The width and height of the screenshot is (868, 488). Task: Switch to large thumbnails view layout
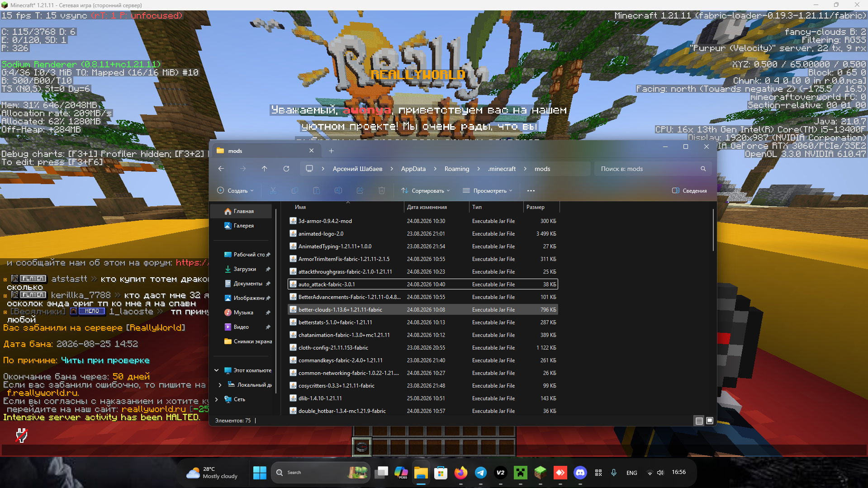click(710, 421)
